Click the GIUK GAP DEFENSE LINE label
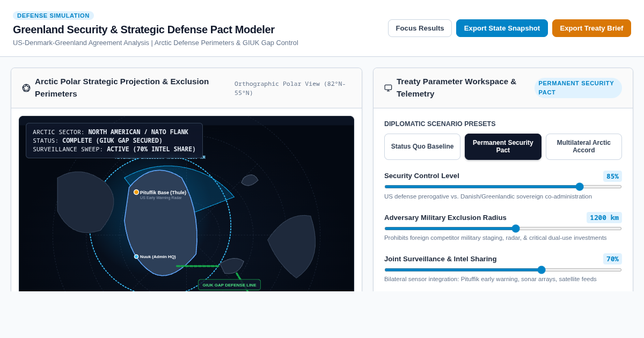644x338 pixels. point(229,285)
